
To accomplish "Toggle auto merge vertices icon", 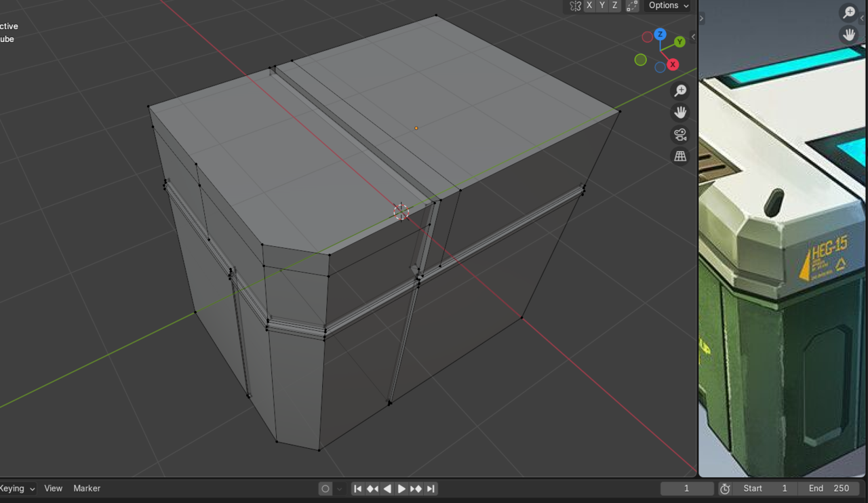I will (x=632, y=6).
